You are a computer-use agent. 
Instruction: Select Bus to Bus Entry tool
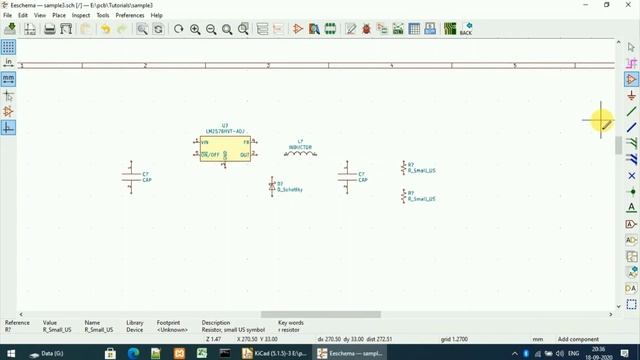[631, 159]
